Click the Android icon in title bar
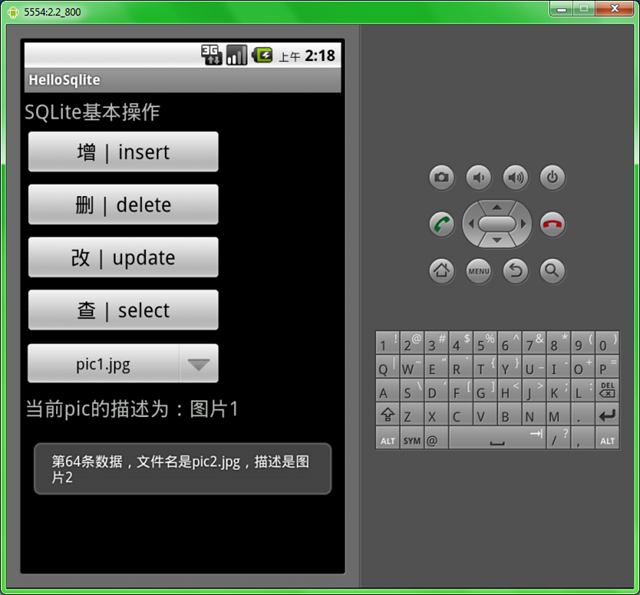Screen dimensions: 640x595 pyautogui.click(x=13, y=12)
